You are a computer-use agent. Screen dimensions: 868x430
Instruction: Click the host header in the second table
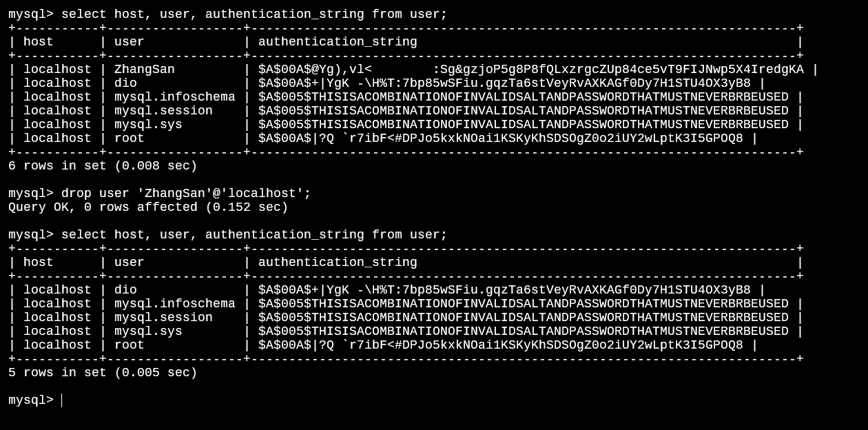pos(38,263)
